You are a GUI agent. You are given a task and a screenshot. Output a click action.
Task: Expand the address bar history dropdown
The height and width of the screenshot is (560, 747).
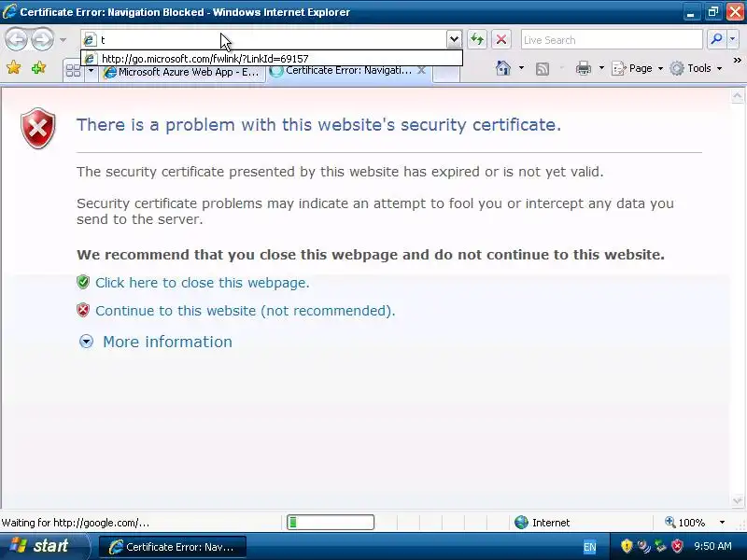(454, 39)
